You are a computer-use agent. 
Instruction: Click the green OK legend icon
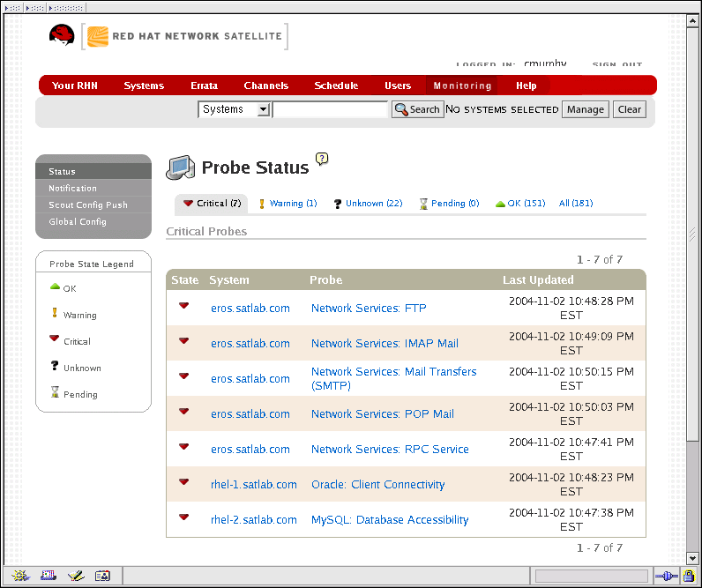(x=55, y=287)
